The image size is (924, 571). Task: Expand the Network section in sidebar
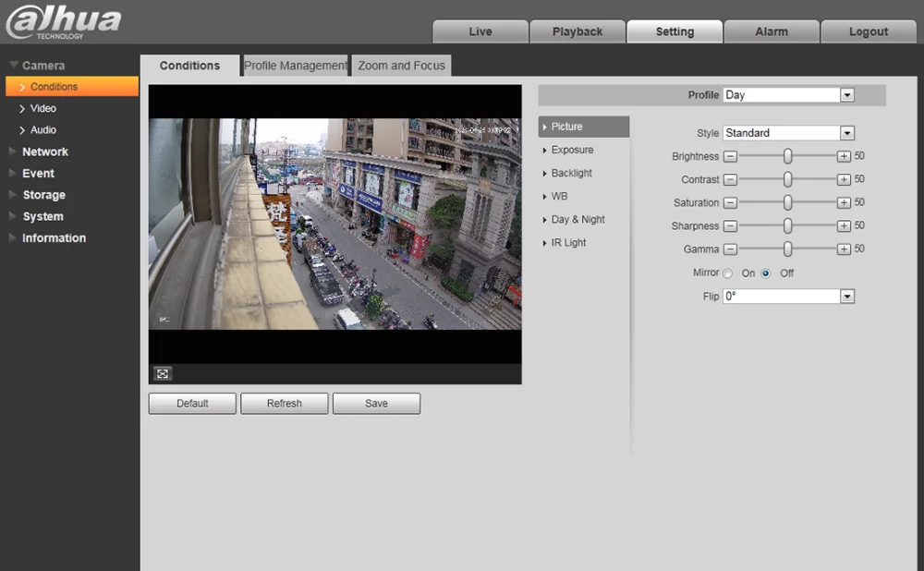[x=45, y=152]
